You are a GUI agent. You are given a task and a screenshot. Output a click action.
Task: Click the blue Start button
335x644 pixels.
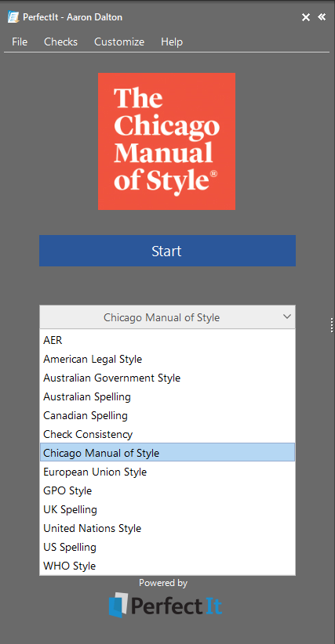coord(167,251)
